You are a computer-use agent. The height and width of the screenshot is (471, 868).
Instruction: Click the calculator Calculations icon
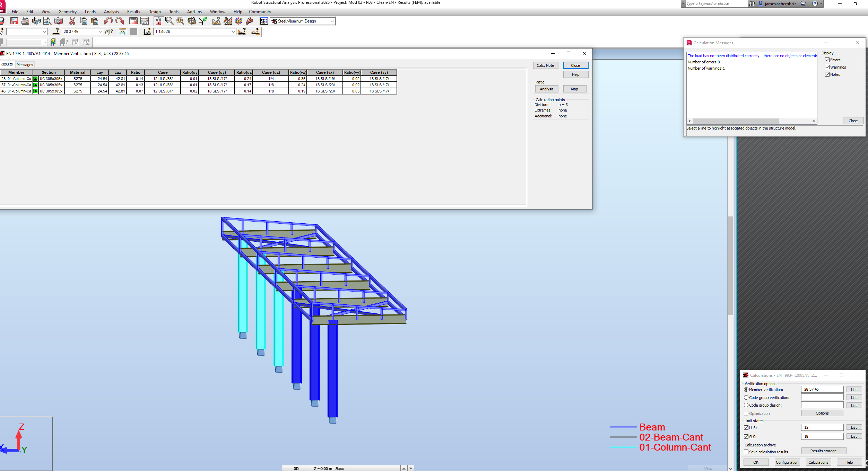[x=133, y=21]
